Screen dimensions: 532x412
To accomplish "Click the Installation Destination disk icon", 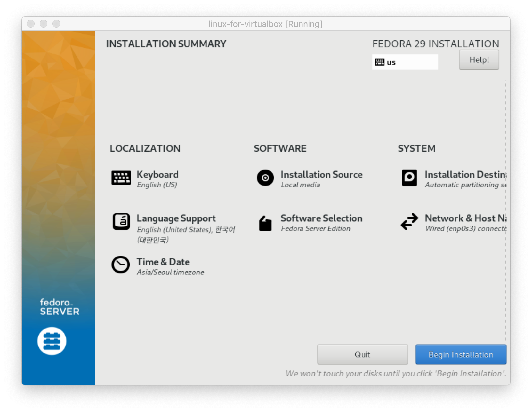I will [409, 178].
